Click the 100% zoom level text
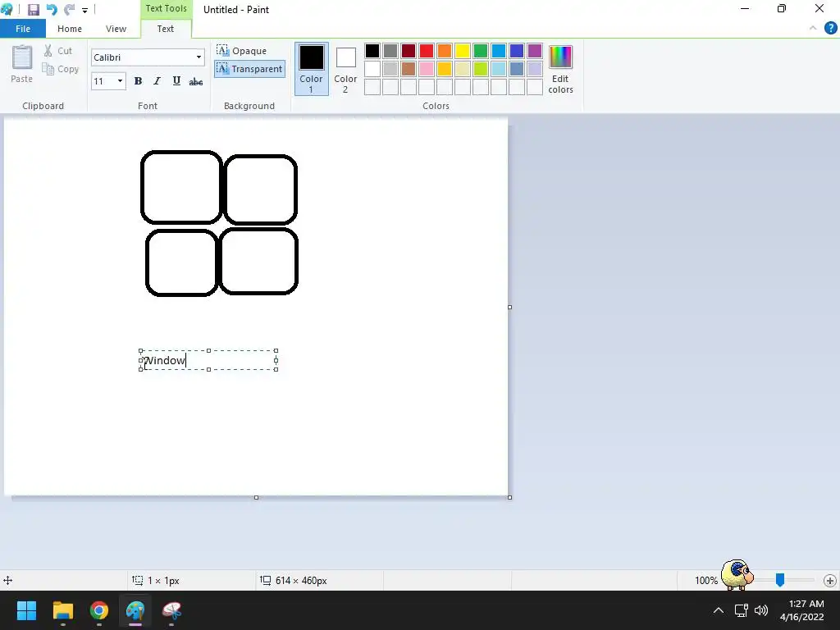840x630 pixels. [706, 580]
